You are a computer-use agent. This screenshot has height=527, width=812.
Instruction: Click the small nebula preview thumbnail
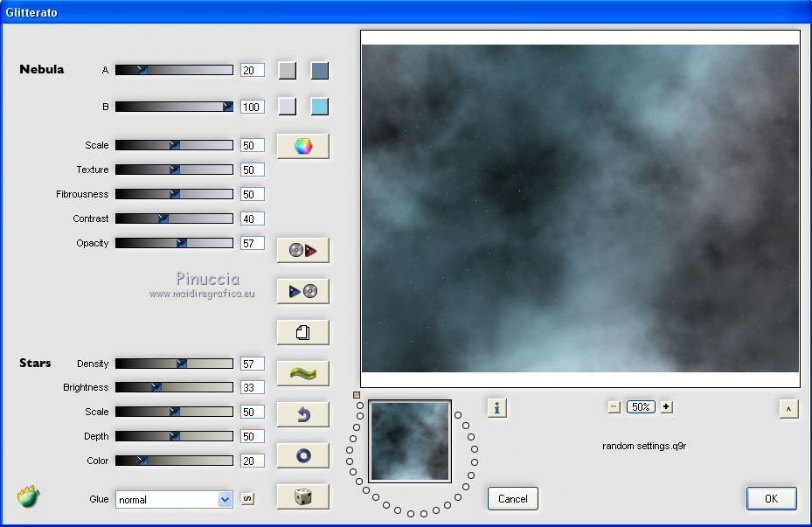[410, 441]
